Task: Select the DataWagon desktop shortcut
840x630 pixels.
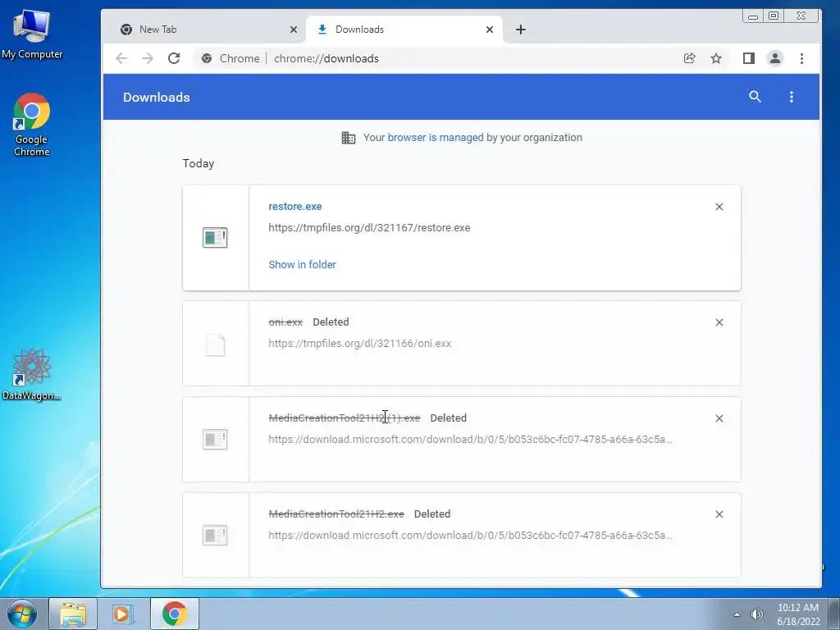Action: (x=32, y=374)
